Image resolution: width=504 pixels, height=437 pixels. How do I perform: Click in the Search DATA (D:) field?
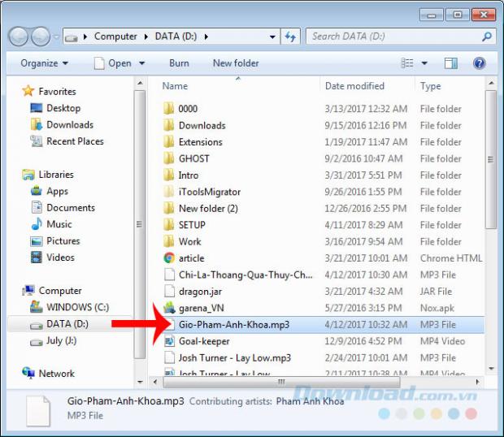(x=394, y=37)
